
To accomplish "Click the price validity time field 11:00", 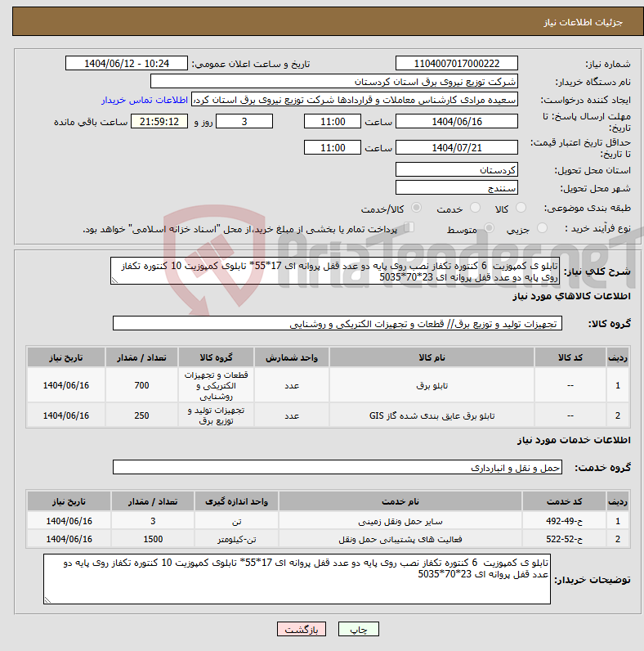I will [333, 147].
